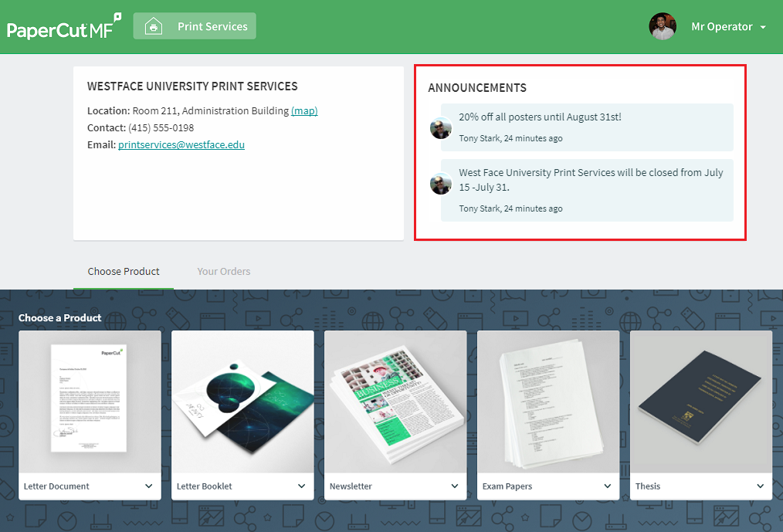Expand the Exam Papers chevron

[607, 486]
